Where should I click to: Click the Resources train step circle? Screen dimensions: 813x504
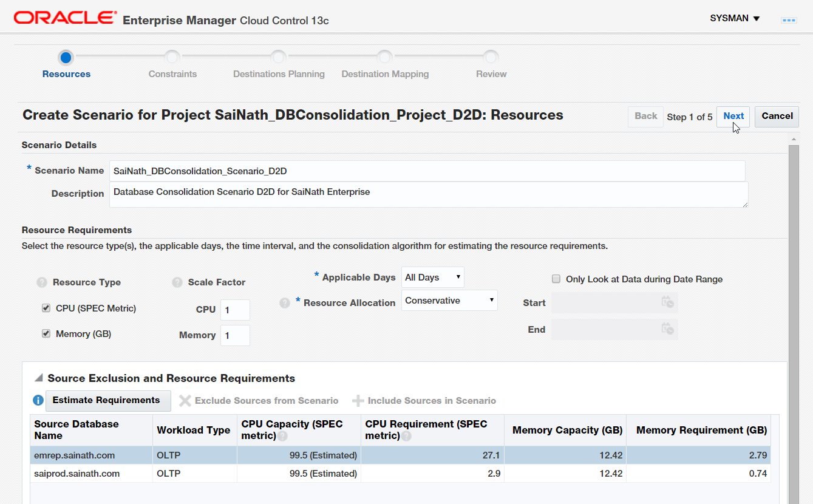point(66,58)
